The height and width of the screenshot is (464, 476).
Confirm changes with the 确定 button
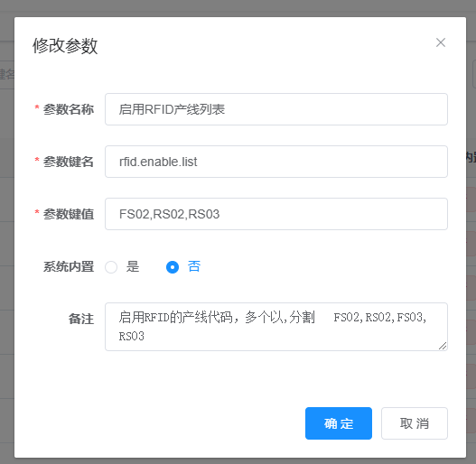pos(339,423)
